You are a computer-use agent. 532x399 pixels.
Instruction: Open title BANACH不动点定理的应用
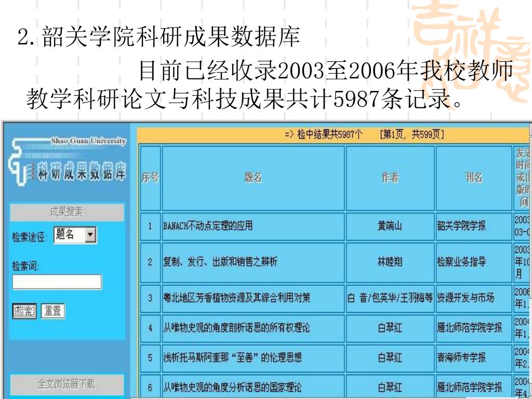coord(208,226)
